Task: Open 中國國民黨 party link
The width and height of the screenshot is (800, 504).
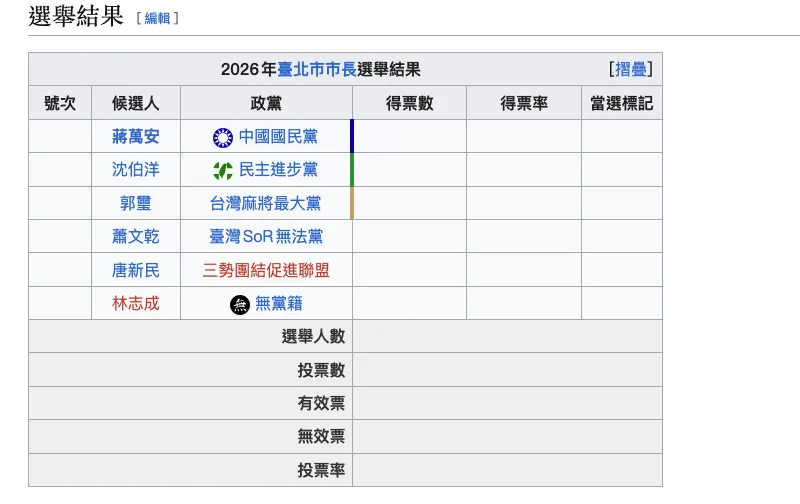Action: [278, 136]
